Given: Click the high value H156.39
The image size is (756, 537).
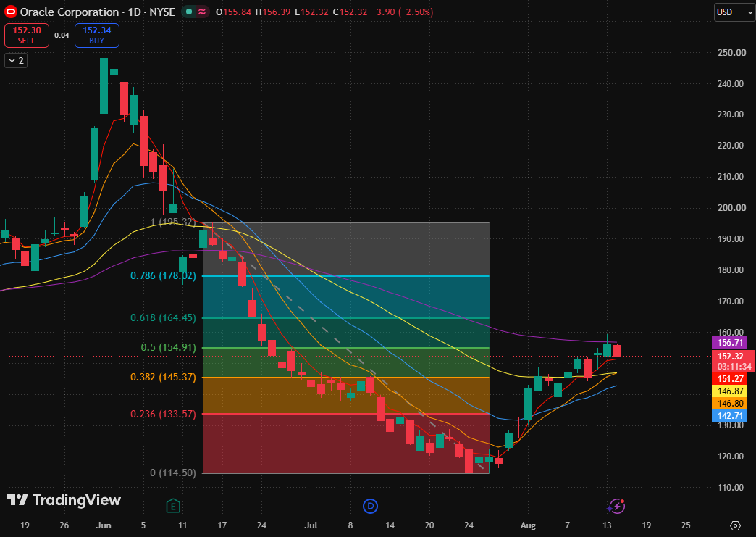Looking at the screenshot, I should 273,12.
